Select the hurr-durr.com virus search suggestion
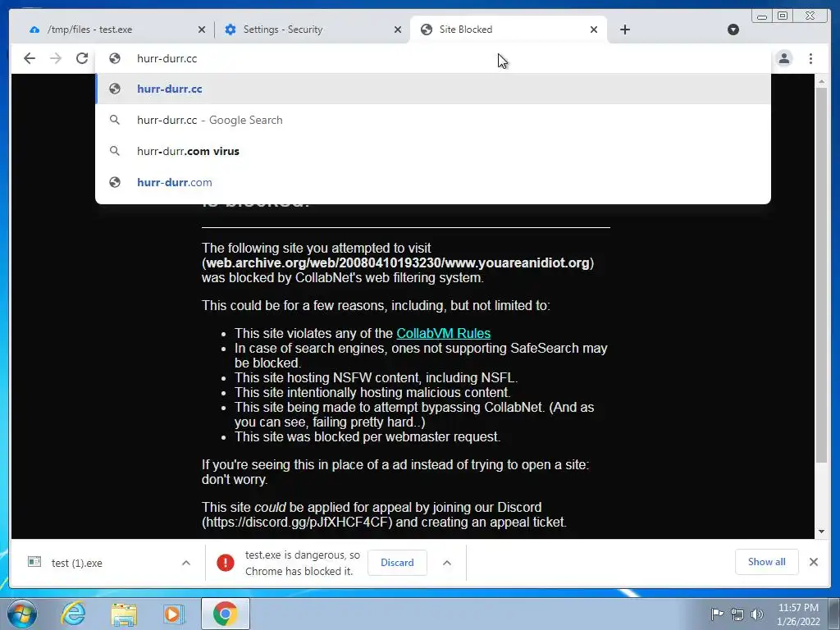Screen dimensions: 840x630 (433, 151)
